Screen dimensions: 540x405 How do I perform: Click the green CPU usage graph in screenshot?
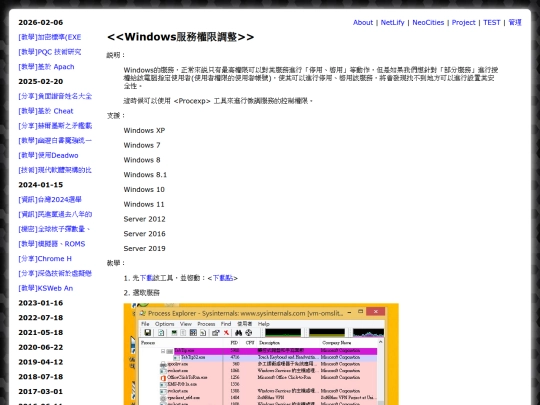click(x=283, y=333)
